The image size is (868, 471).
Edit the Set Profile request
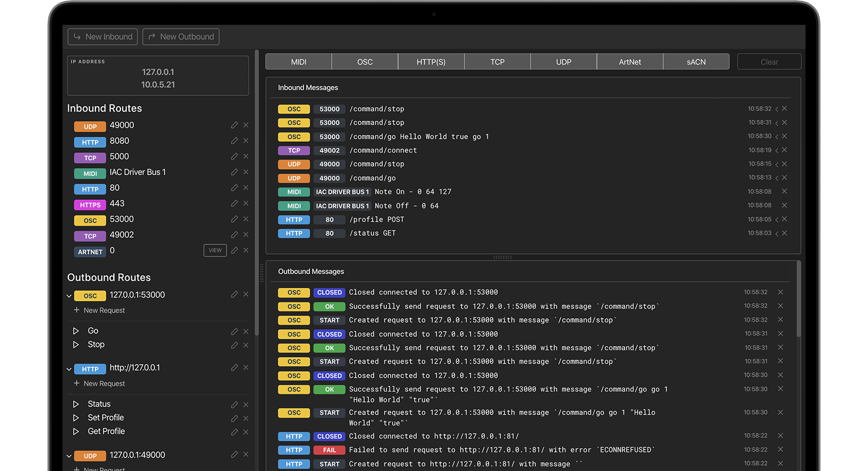(x=234, y=418)
